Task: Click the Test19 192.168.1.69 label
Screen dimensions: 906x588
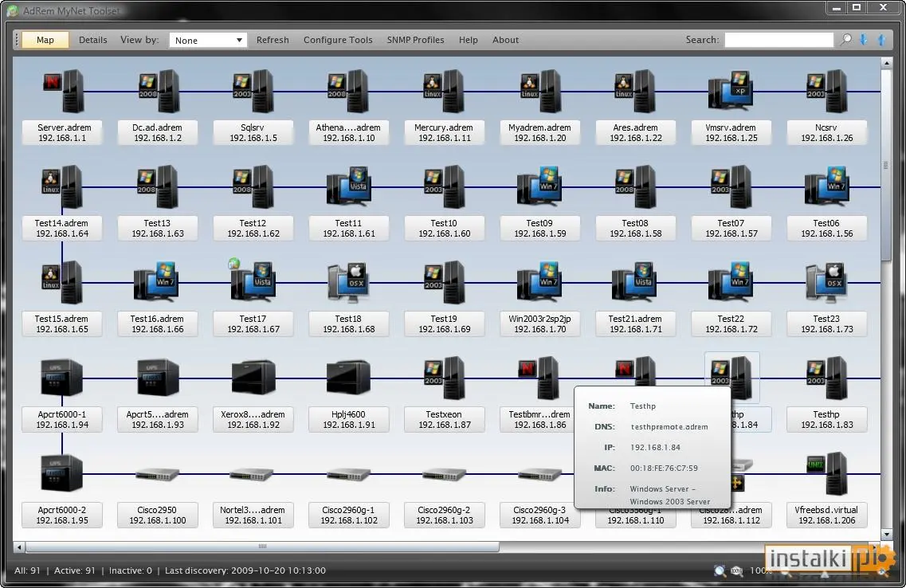Action: click(444, 324)
